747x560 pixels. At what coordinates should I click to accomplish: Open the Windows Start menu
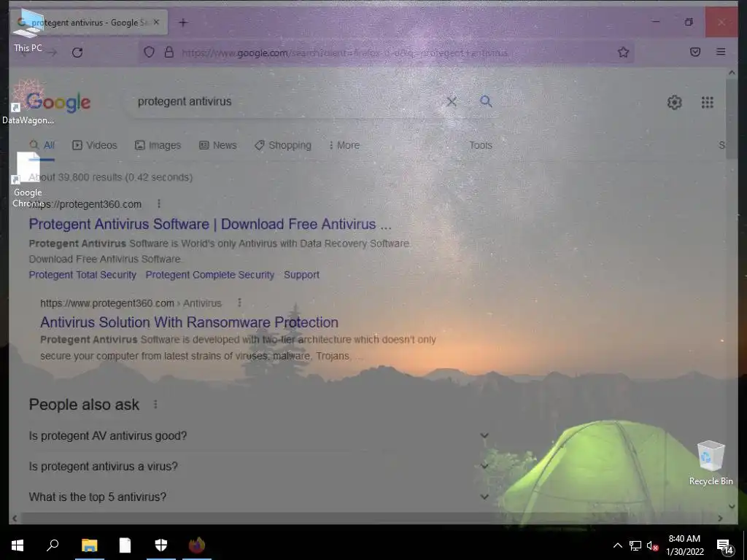coord(18,545)
